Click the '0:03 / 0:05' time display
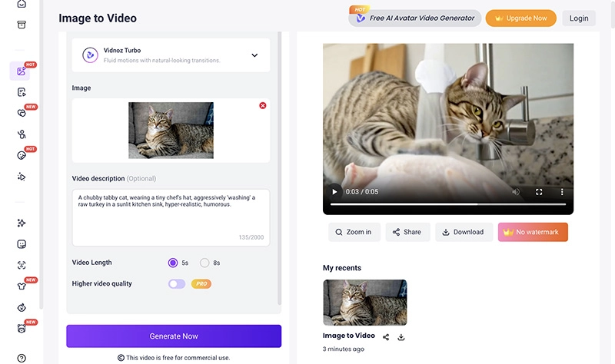Screen dimensions: 615x364 pyautogui.click(x=361, y=192)
